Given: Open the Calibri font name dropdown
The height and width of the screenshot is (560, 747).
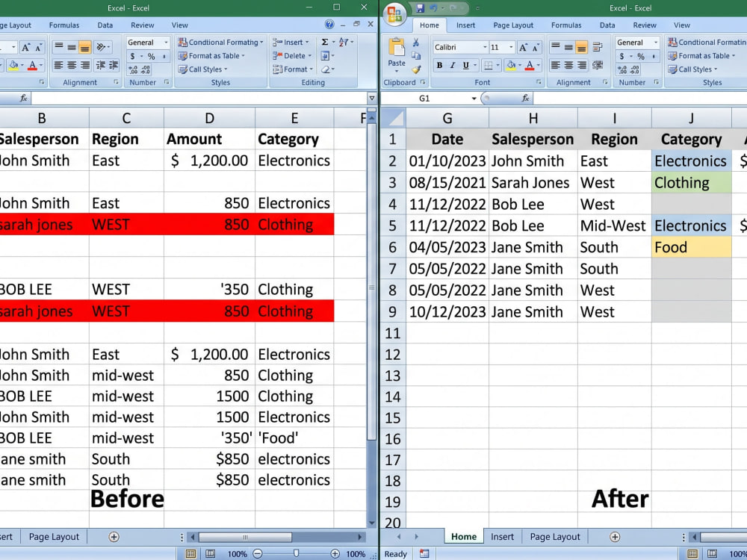Looking at the screenshot, I should coord(485,47).
